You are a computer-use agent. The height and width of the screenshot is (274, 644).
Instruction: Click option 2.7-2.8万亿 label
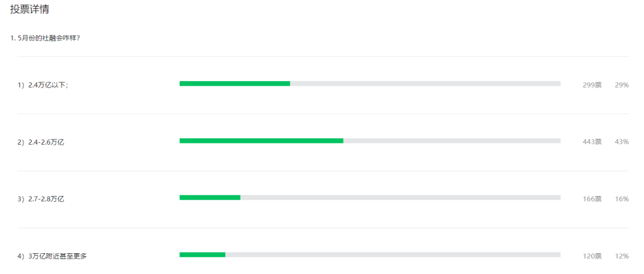coord(46,200)
